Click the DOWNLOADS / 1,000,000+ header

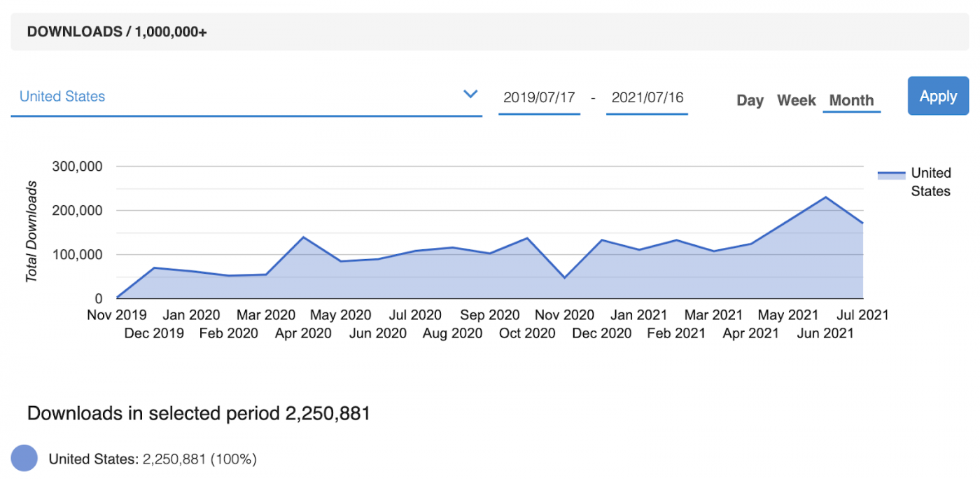point(117,32)
